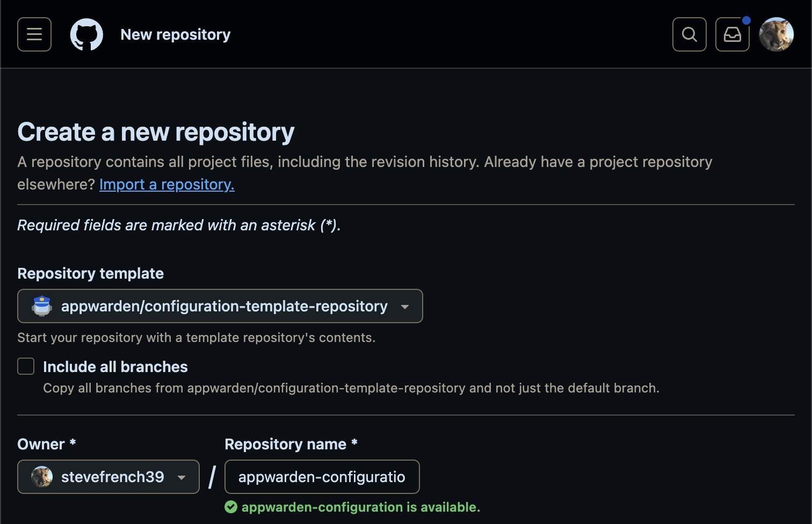
Task: Focus the repository name input field
Action: coord(322,477)
